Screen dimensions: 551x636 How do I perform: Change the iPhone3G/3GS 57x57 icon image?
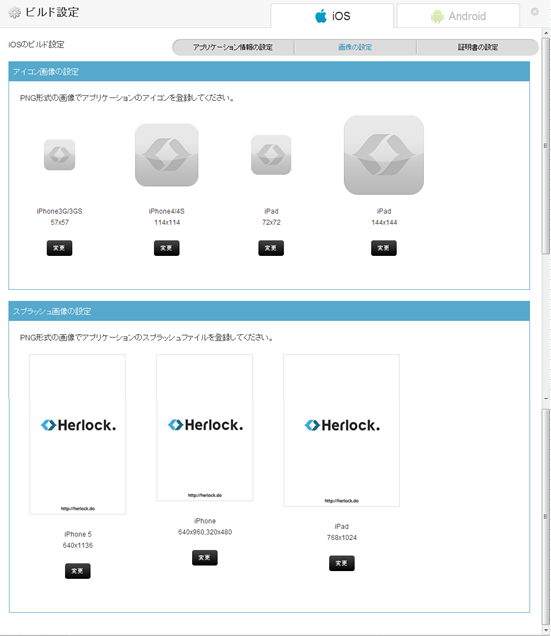pyautogui.click(x=59, y=248)
